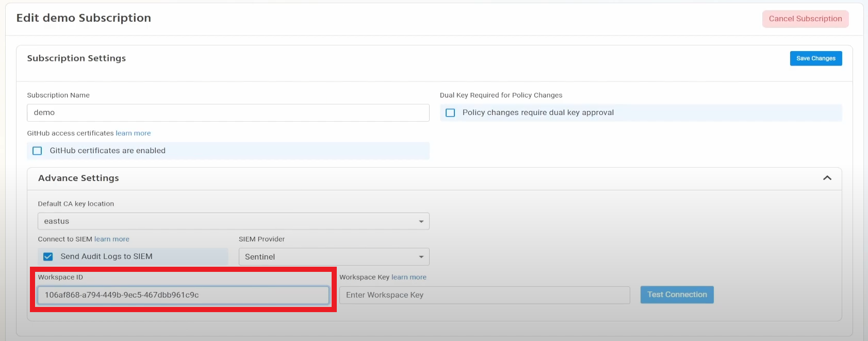Click the Subscription Settings heading
Image resolution: width=868 pixels, height=341 pixels.
76,58
